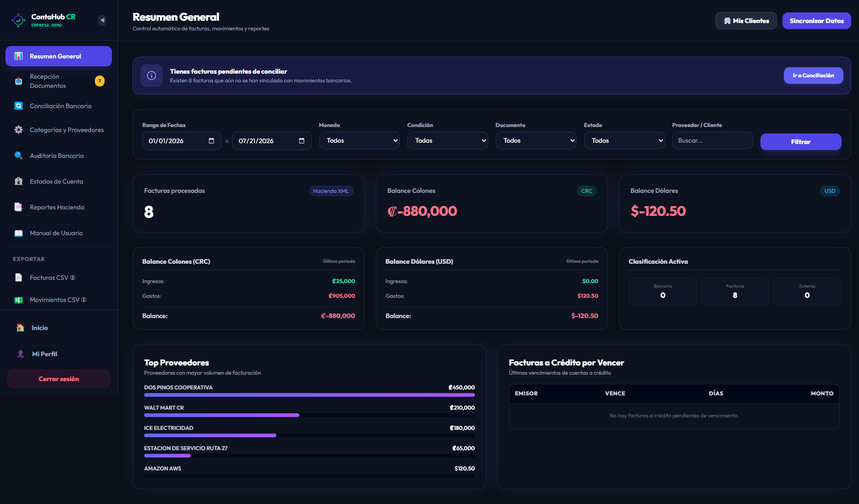The height and width of the screenshot is (504, 859).
Task: Click MONTO column header
Action: point(822,394)
